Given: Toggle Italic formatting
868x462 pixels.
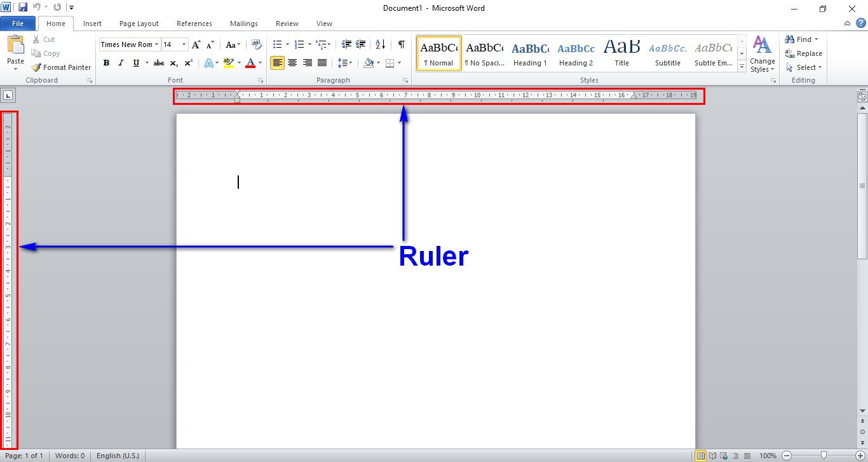Looking at the screenshot, I should tap(121, 63).
